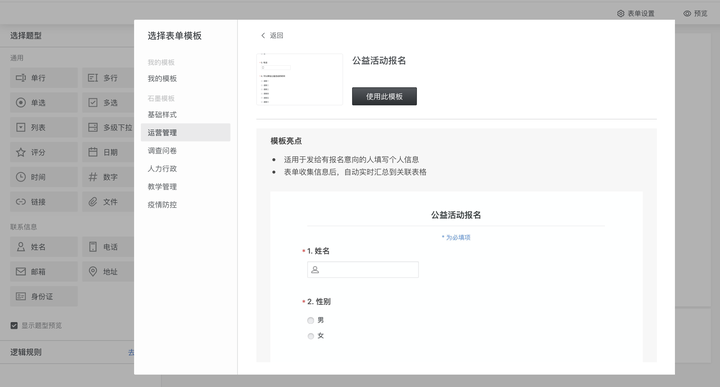Click the 选择题型 panel heading
This screenshot has height=387, width=720.
pos(26,35)
